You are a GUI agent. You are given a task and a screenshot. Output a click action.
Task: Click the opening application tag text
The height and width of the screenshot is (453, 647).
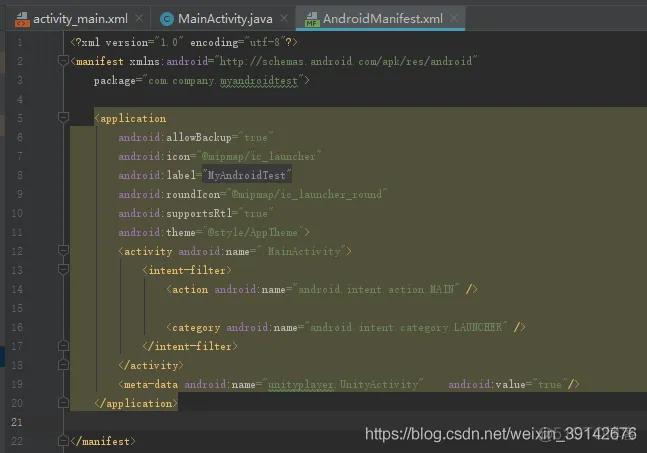point(130,118)
